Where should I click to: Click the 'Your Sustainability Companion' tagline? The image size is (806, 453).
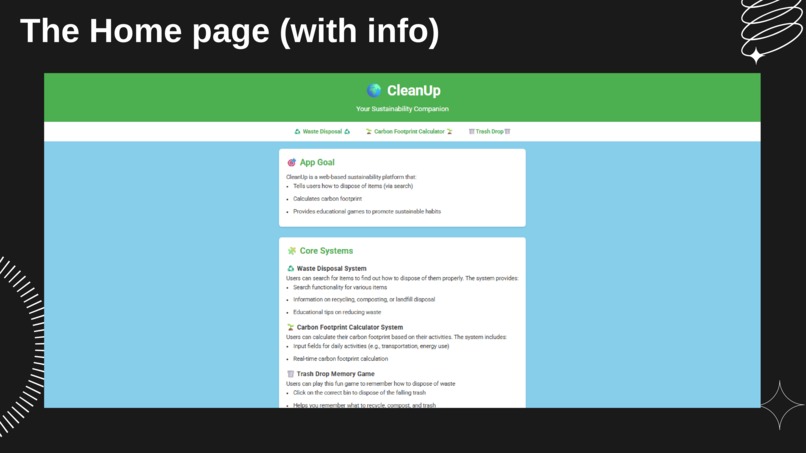coord(402,109)
